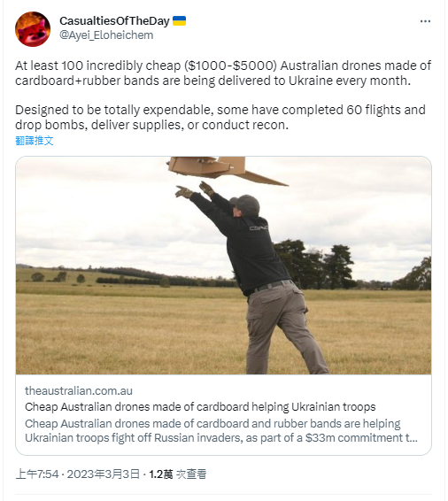Click the red panda profile avatar

tap(33, 29)
